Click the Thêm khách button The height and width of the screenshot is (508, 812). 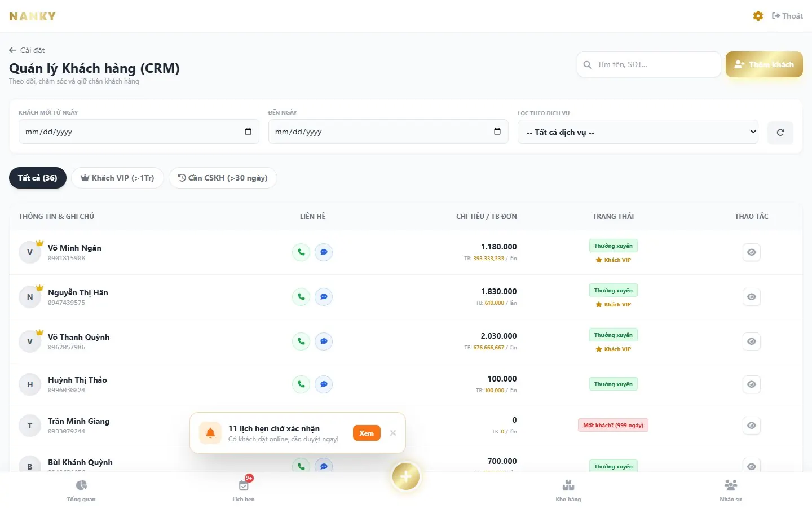click(x=764, y=64)
